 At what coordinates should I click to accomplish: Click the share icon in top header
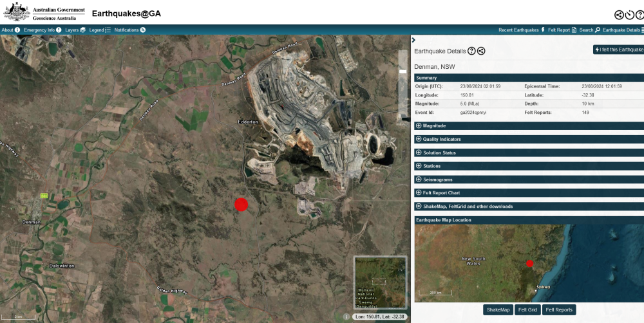tap(620, 15)
